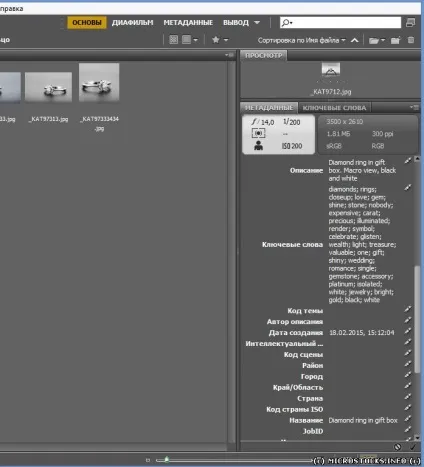Screen dimensions: 424x467
Task: Click the pencil icon for Код страны ISO
Action: tap(408, 408)
